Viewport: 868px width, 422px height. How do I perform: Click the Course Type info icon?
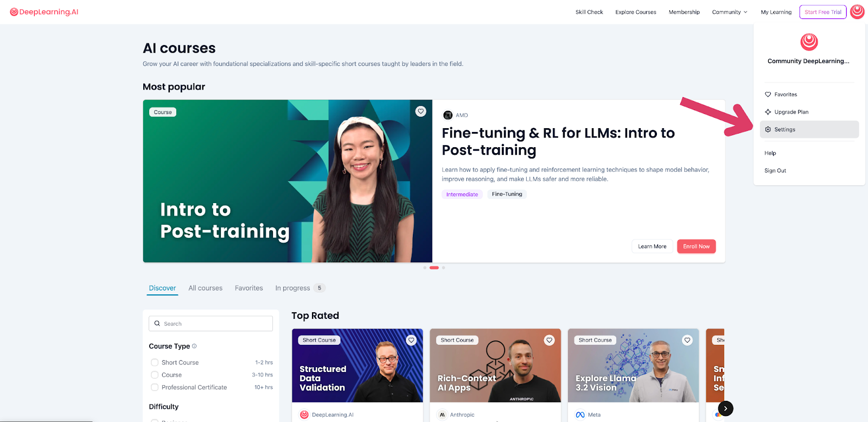tap(194, 346)
